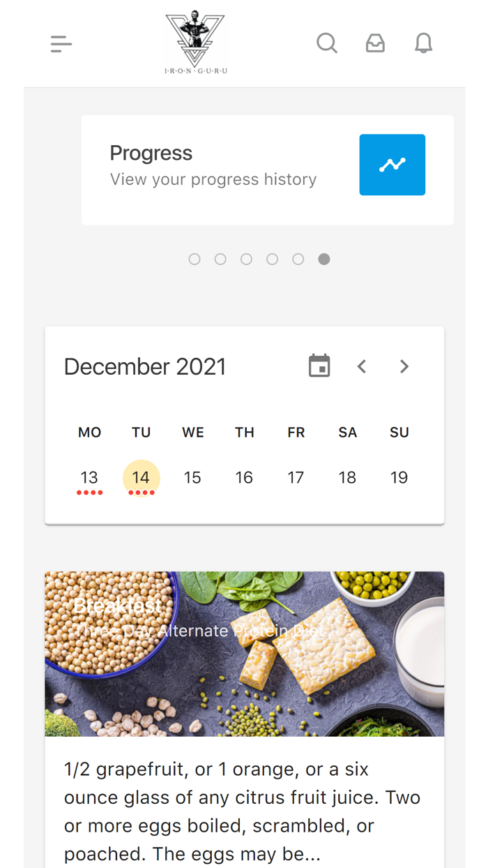Select the fifth carousel dot
This screenshot has width=488, height=868.
point(298,259)
